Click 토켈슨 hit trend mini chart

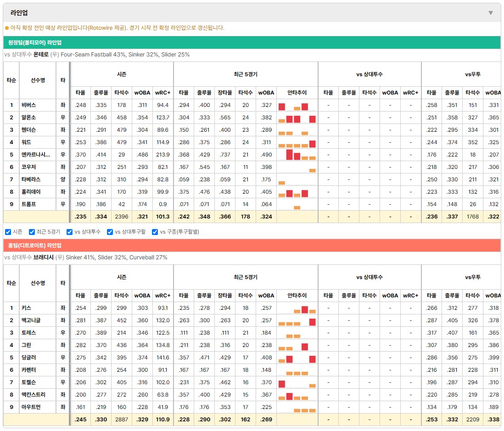pos(297,382)
